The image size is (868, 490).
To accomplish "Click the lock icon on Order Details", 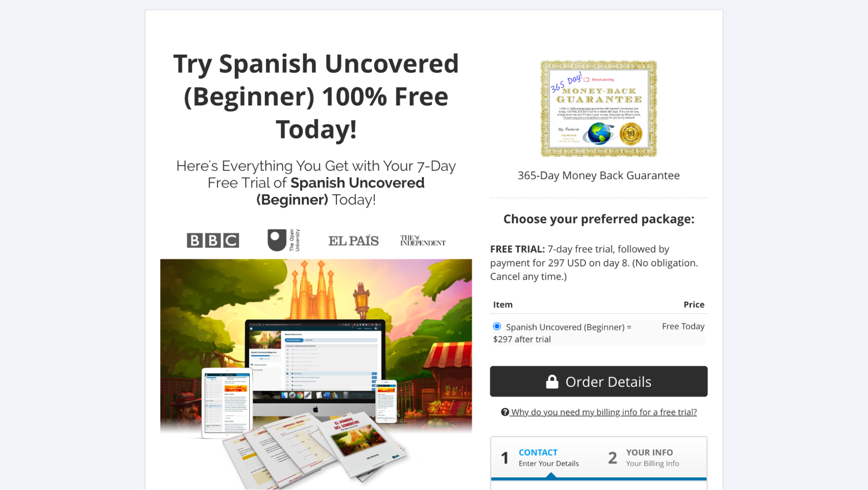I will click(552, 381).
